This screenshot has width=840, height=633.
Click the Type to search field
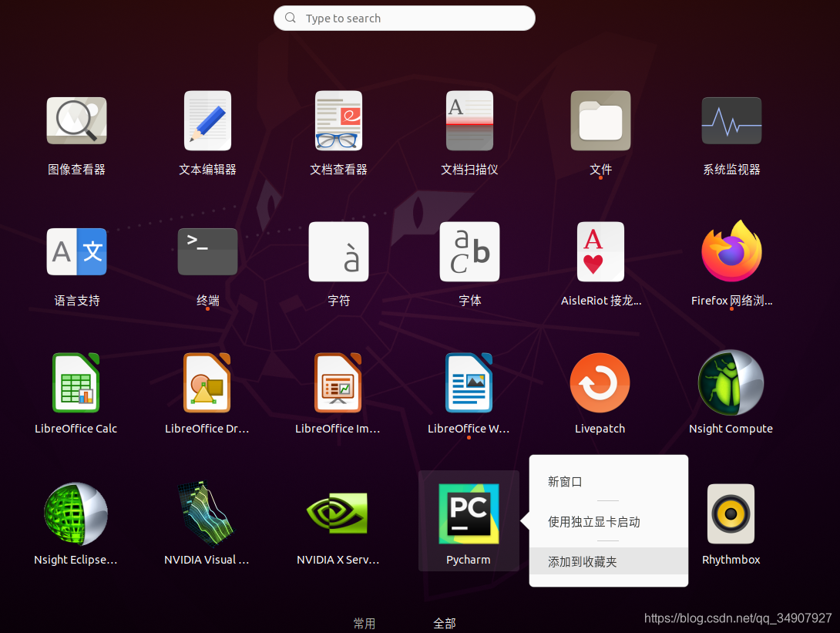tap(405, 19)
